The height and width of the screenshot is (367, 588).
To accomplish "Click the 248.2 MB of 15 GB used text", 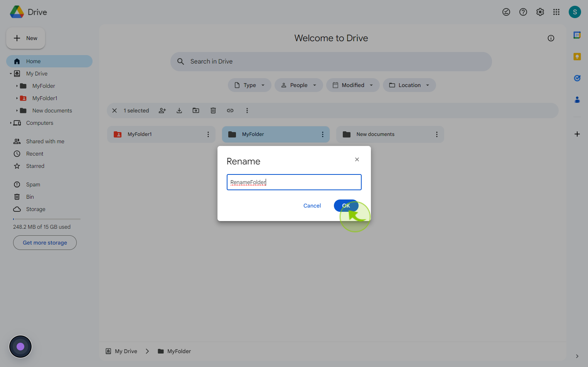I will 42,227.
